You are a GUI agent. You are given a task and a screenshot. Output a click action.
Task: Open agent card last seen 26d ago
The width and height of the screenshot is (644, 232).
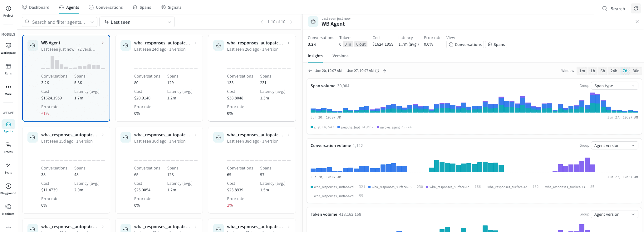[252, 78]
